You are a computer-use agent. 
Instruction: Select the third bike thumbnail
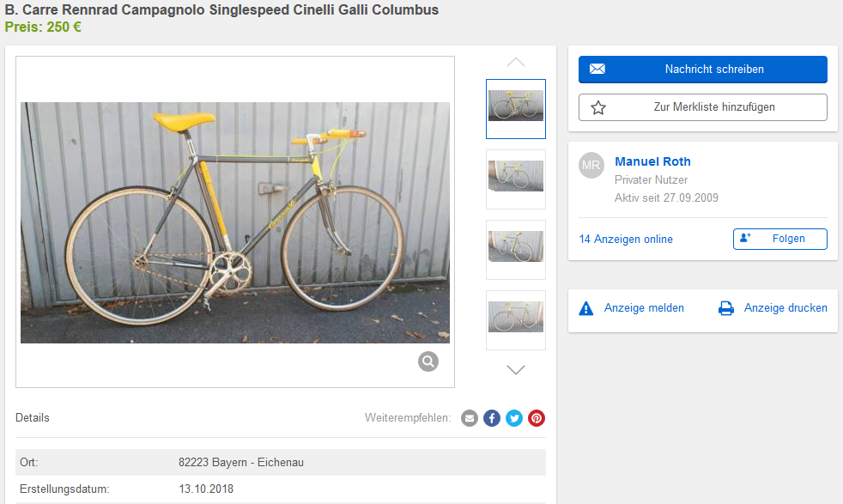click(x=516, y=249)
